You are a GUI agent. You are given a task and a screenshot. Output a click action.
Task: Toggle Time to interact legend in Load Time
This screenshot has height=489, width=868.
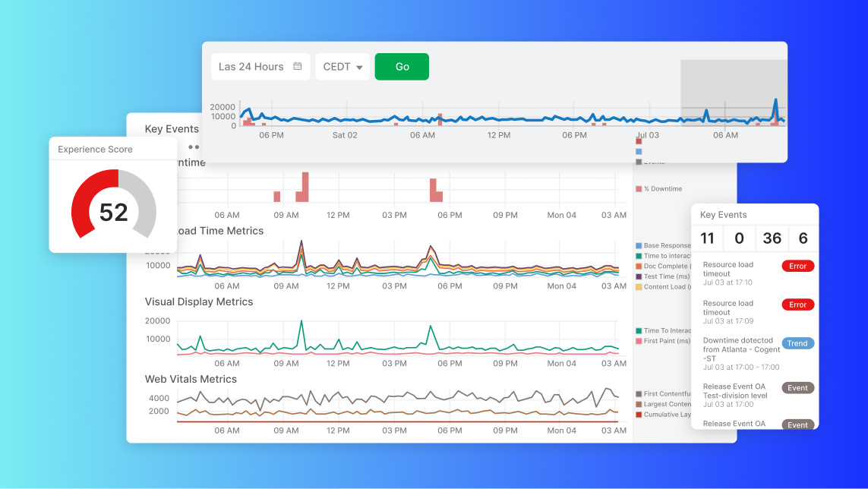click(x=639, y=256)
